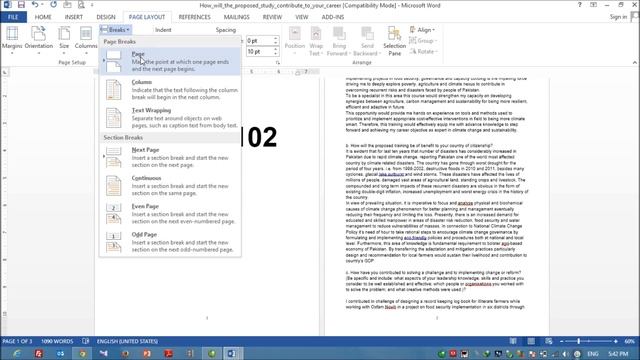Open the Orientation options
Image resolution: width=640 pixels, height=360 pixels.
click(x=39, y=40)
